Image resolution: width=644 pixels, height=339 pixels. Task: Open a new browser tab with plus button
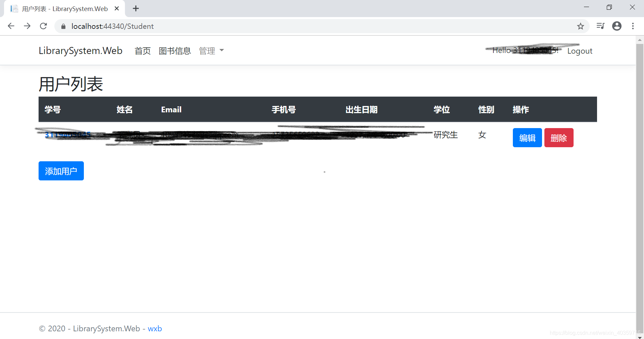136,8
